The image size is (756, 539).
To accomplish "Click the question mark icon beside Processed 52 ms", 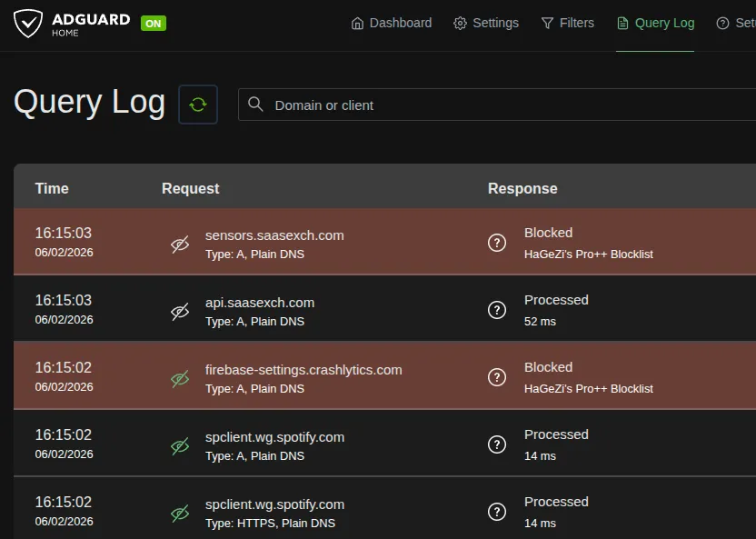I will click(496, 309).
